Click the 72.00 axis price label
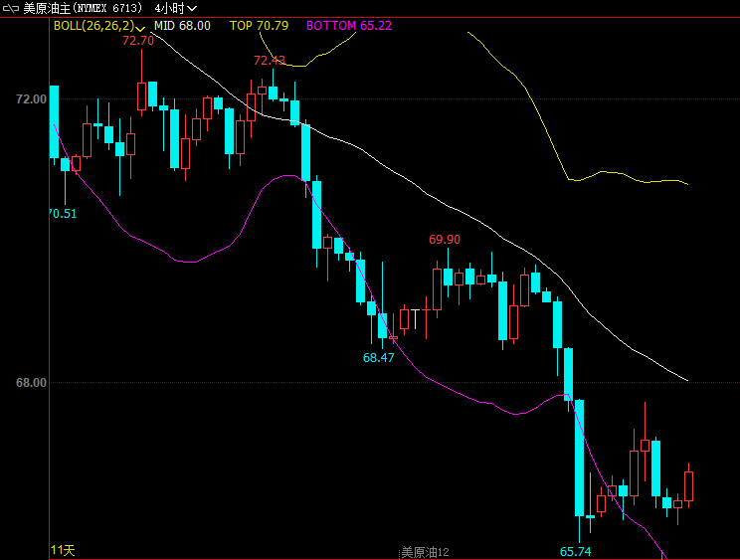Image resolution: width=740 pixels, height=560 pixels. click(x=31, y=99)
